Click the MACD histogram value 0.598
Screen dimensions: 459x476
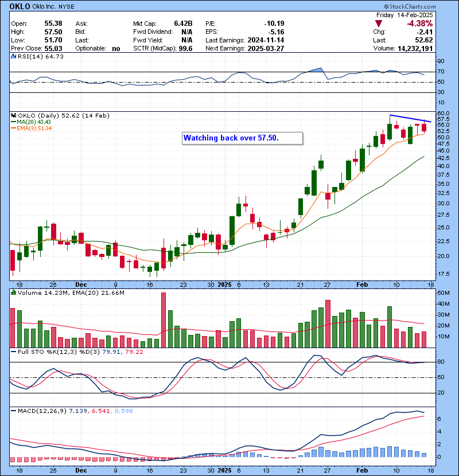(124, 411)
